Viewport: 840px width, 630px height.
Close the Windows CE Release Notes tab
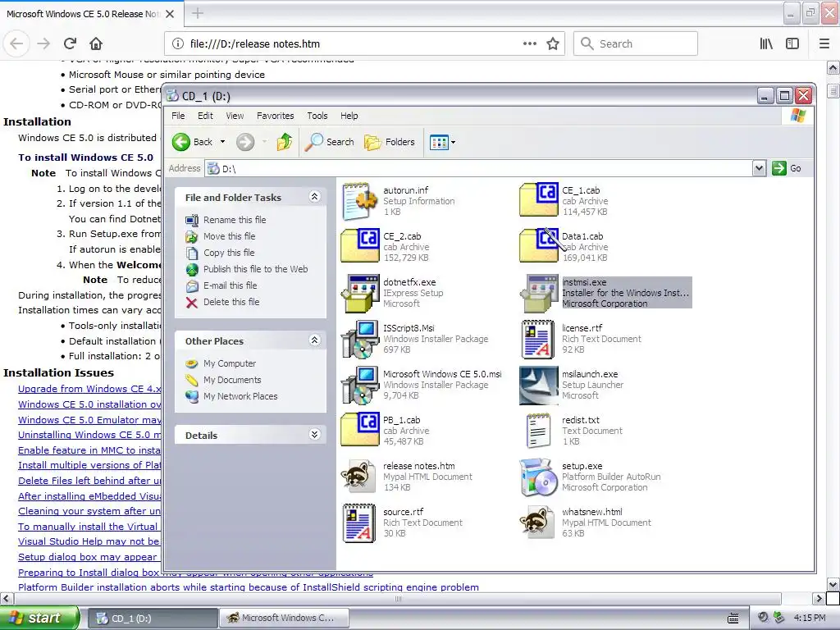(170, 14)
